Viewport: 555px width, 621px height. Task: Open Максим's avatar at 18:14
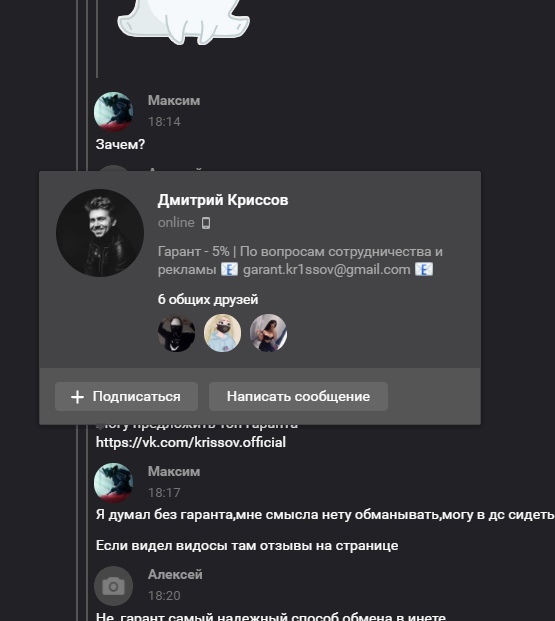[x=113, y=112]
